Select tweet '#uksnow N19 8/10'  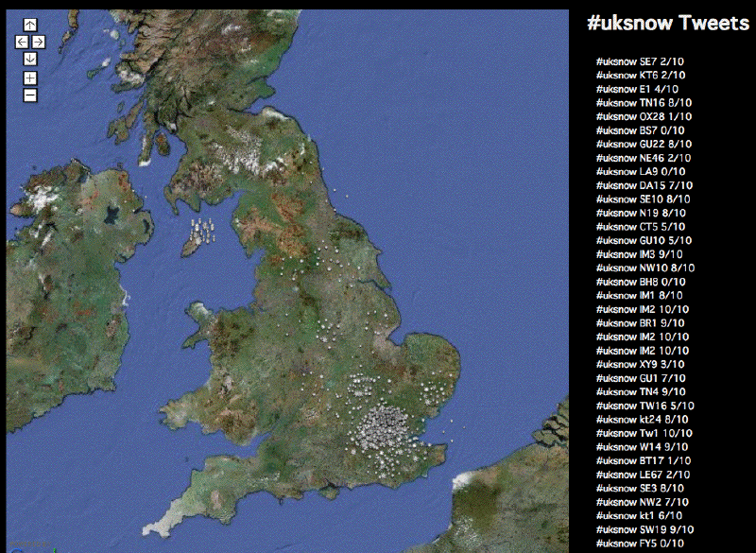(x=641, y=213)
